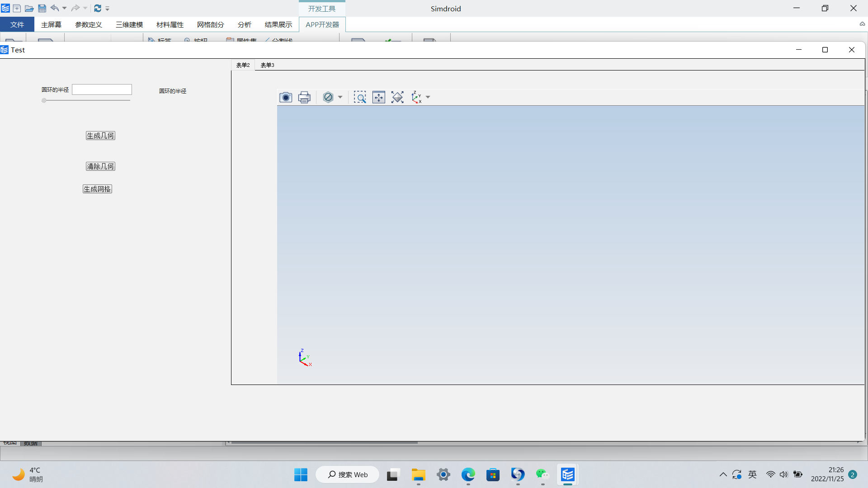Screen dimensions: 868x488
Task: Click the open folder icon in quick access
Action: (29, 8)
